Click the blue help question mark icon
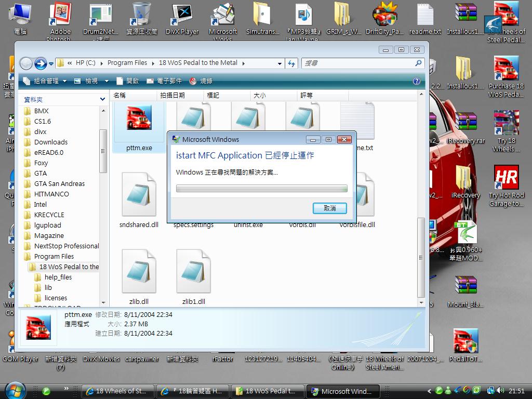 (x=416, y=81)
